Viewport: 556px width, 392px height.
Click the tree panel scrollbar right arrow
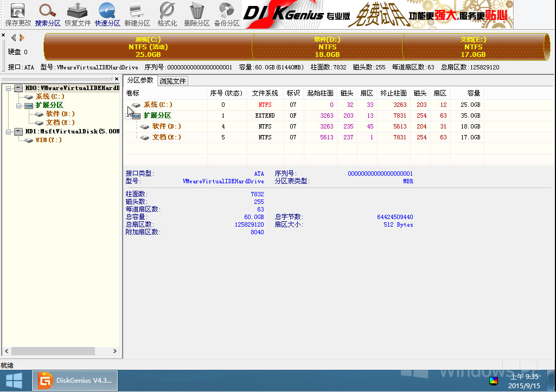pyautogui.click(x=115, y=351)
